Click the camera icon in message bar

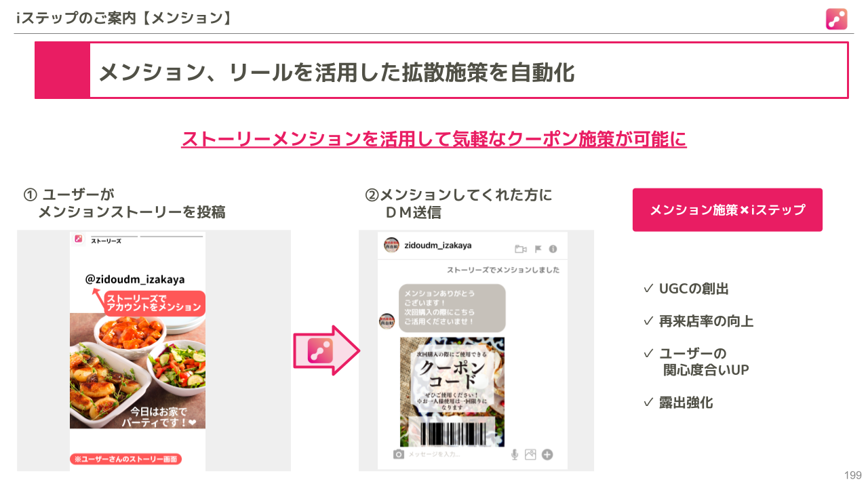click(399, 454)
